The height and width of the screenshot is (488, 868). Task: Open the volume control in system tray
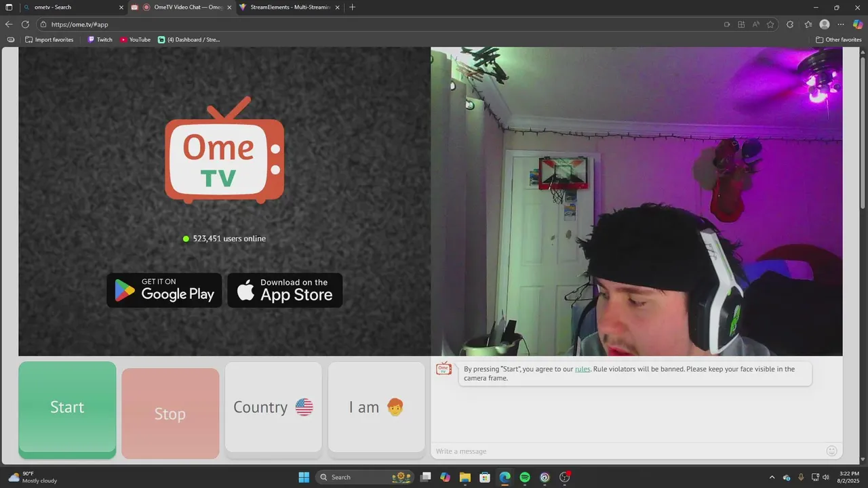coord(826,477)
